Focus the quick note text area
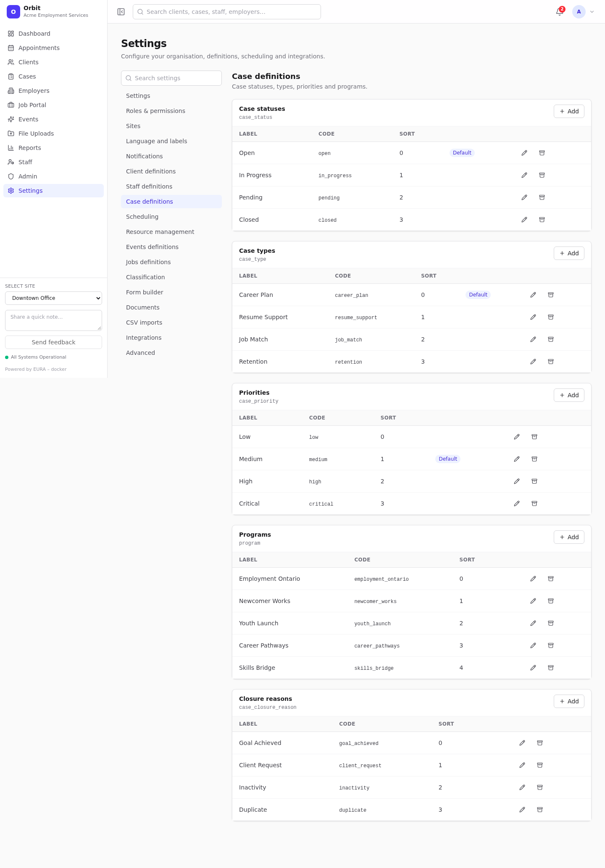605x868 pixels. pos(53,320)
